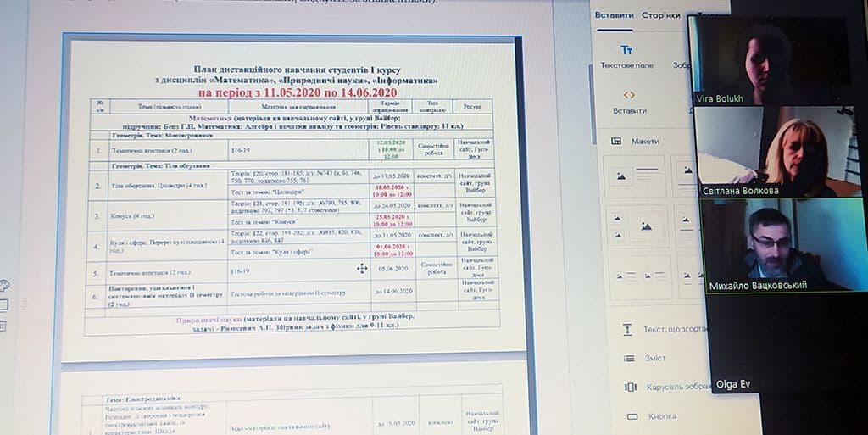Click red date 25.05.2020 з 10:00 до 12:00
The image size is (868, 435).
point(392,220)
